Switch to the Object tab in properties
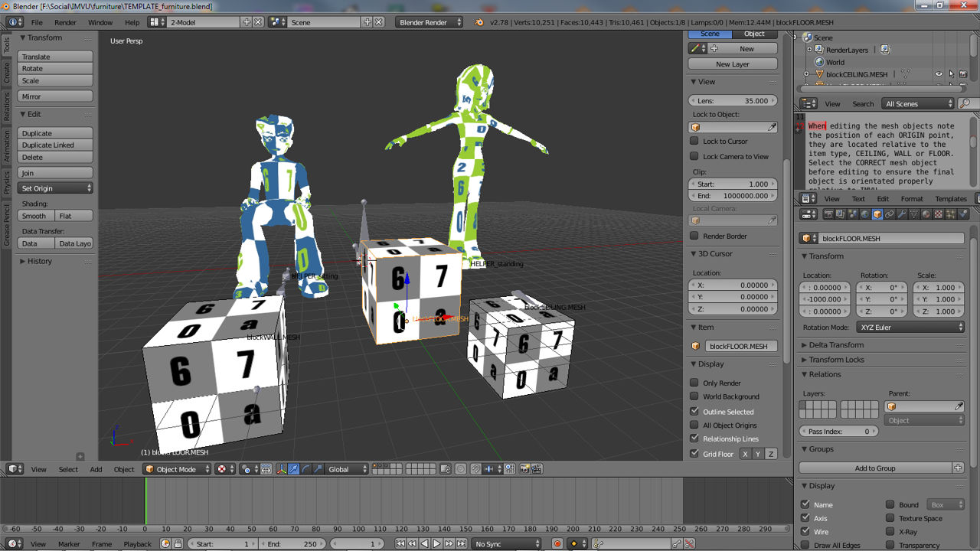The image size is (980, 551). [x=753, y=34]
